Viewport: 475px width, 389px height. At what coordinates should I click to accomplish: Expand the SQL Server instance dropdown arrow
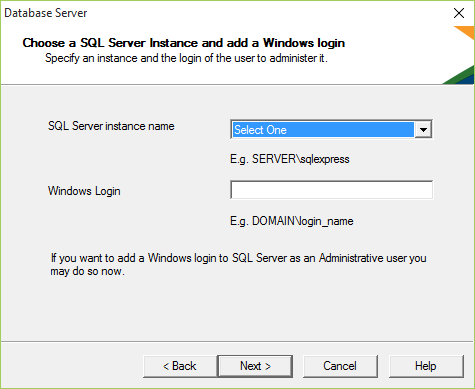tap(423, 129)
